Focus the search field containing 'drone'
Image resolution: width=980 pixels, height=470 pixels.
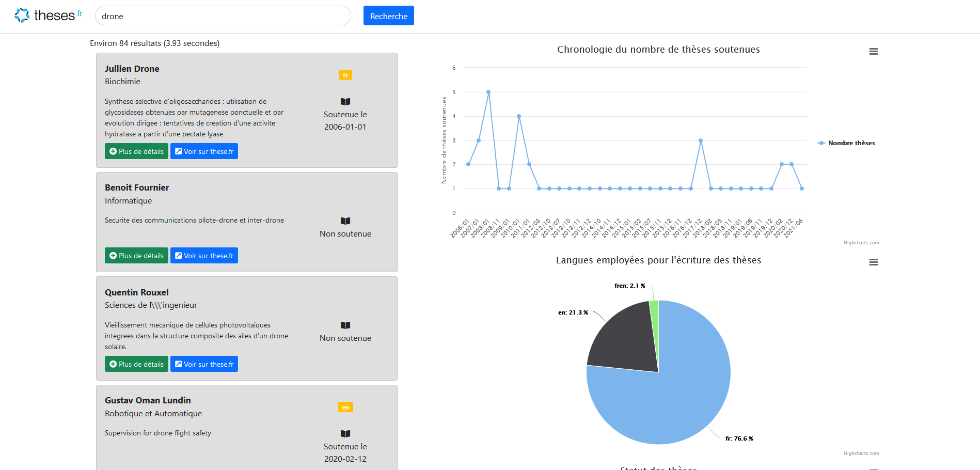point(223,16)
